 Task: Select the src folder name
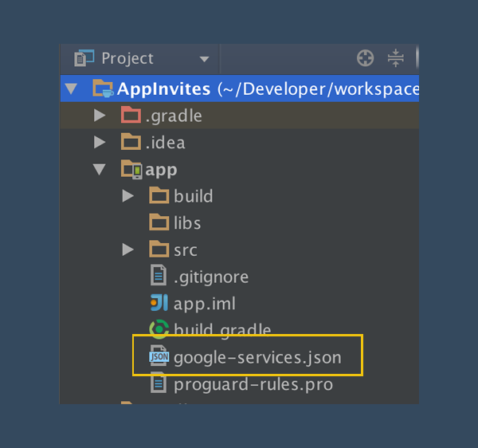pyautogui.click(x=186, y=250)
